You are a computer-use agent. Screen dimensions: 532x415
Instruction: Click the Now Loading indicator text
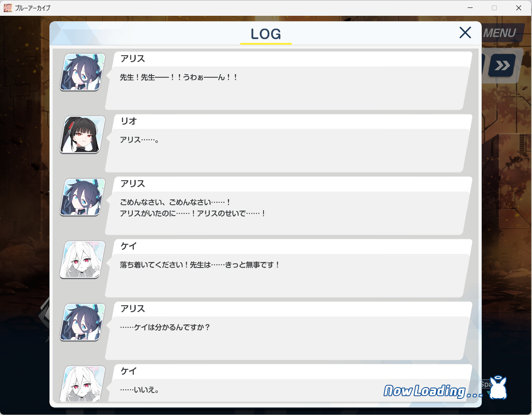tap(433, 391)
